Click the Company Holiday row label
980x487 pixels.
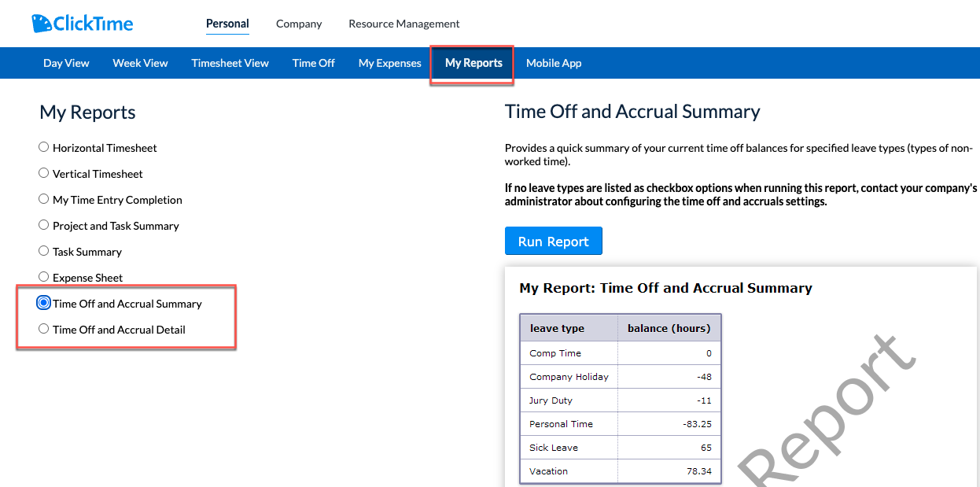[x=569, y=377]
